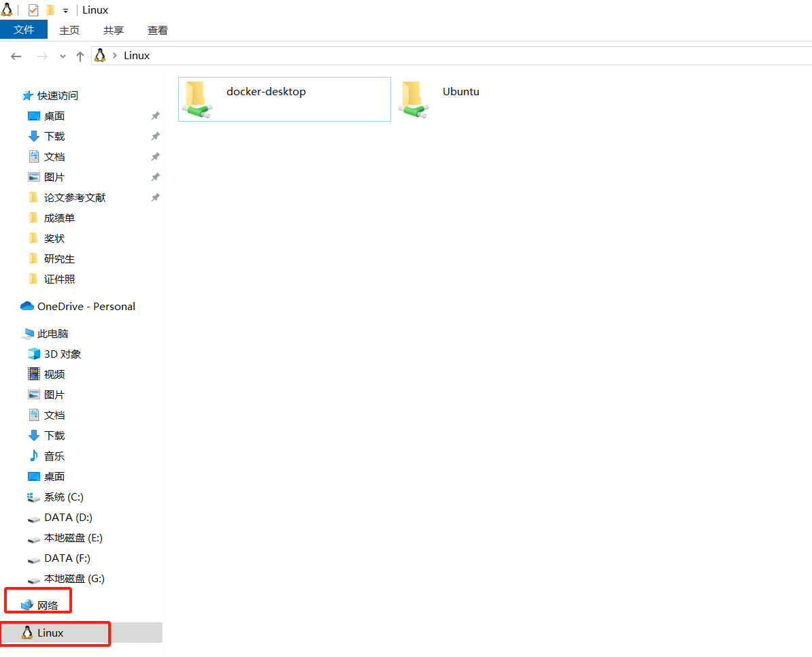
Task: Click the pin icon beside 图片
Action: point(155,177)
